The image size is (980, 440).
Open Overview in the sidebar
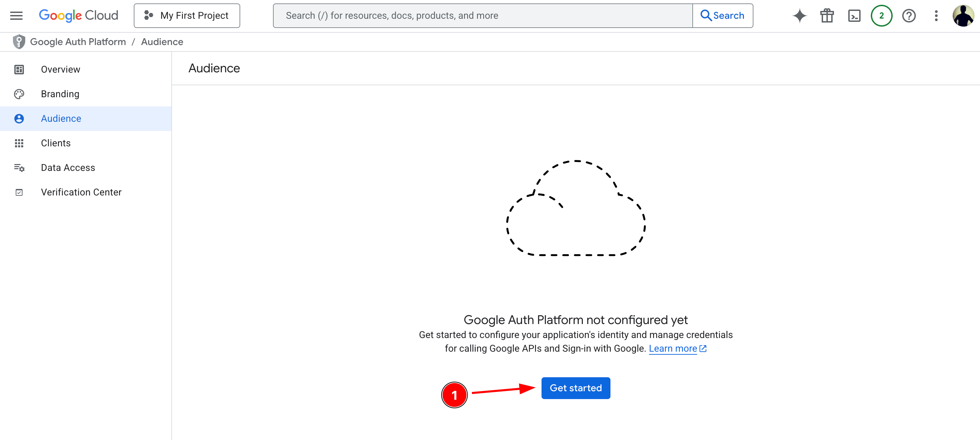tap(86, 70)
